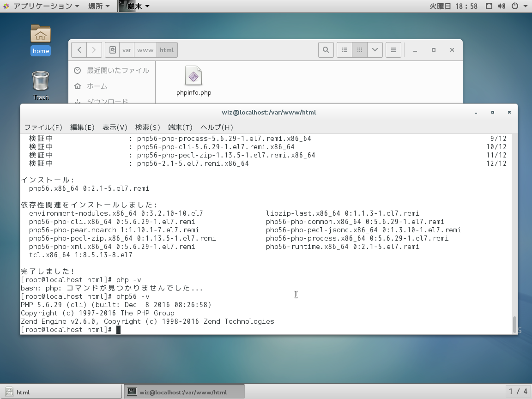Open search in file manager
The height and width of the screenshot is (399, 532).
326,50
